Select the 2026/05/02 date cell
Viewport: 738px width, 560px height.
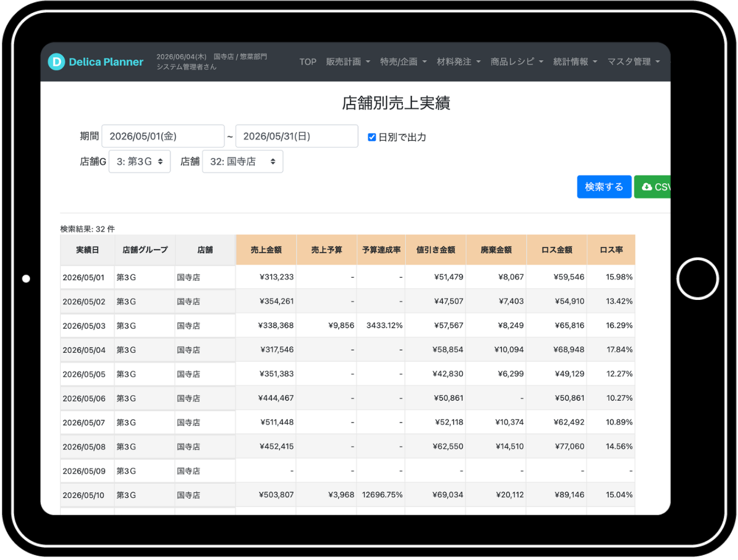pos(87,301)
